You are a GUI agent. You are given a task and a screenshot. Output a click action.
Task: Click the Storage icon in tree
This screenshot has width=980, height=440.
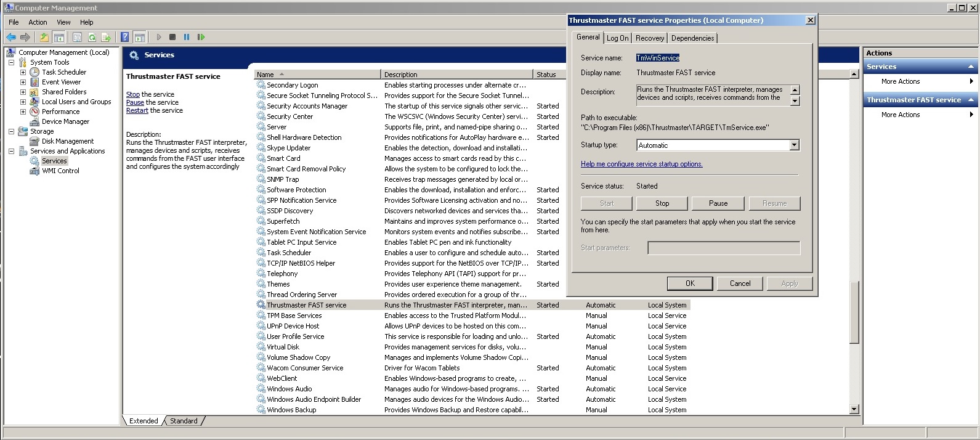click(x=23, y=131)
